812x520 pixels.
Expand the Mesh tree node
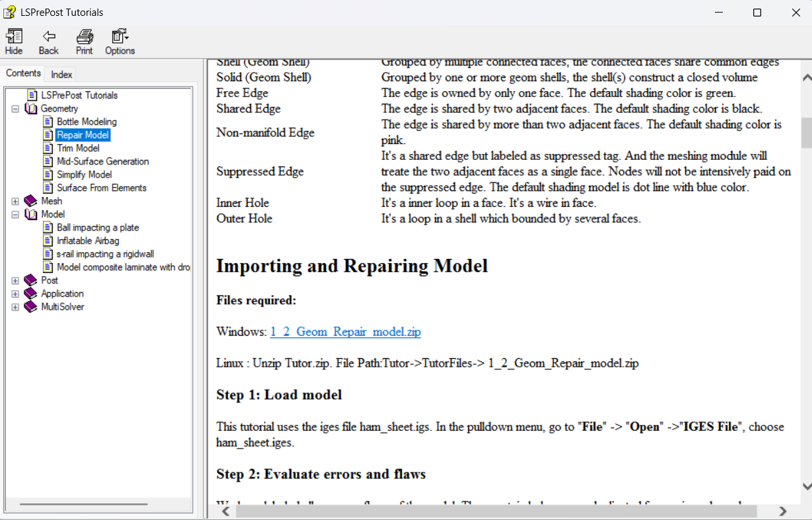15,201
